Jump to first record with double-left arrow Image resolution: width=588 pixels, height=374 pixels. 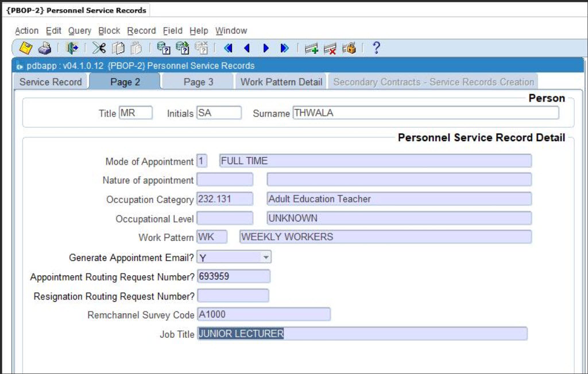click(228, 49)
